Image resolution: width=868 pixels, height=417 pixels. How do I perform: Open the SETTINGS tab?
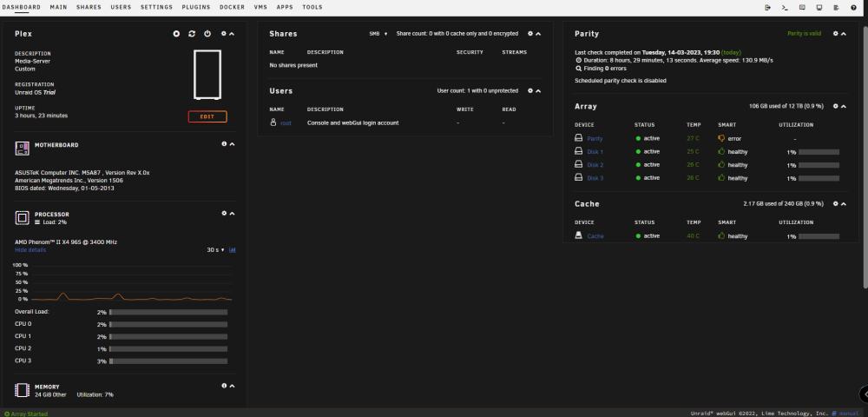tap(156, 7)
